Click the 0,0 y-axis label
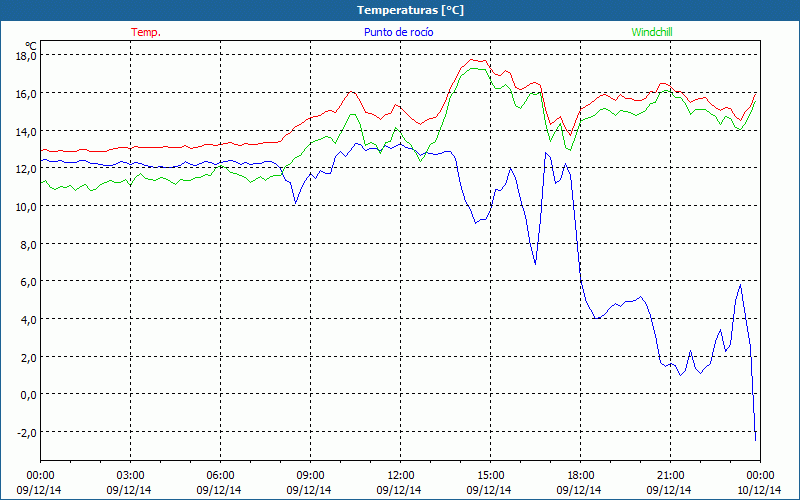Viewport: 800px width, 500px height. tap(28, 394)
